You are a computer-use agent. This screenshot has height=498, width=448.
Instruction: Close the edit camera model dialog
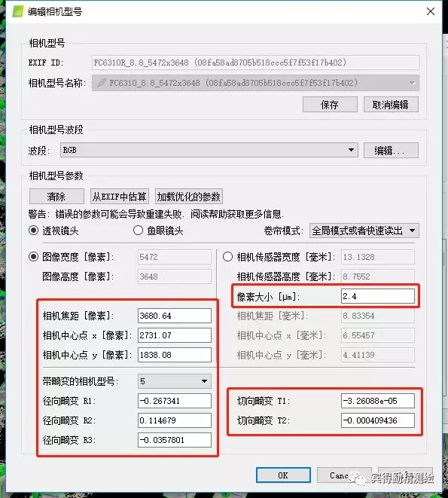pos(431,11)
